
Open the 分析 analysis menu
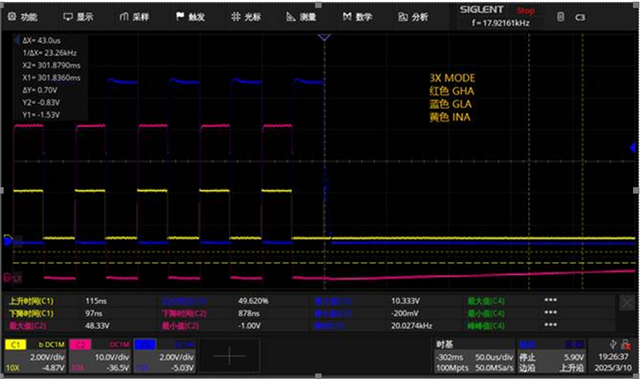click(413, 17)
